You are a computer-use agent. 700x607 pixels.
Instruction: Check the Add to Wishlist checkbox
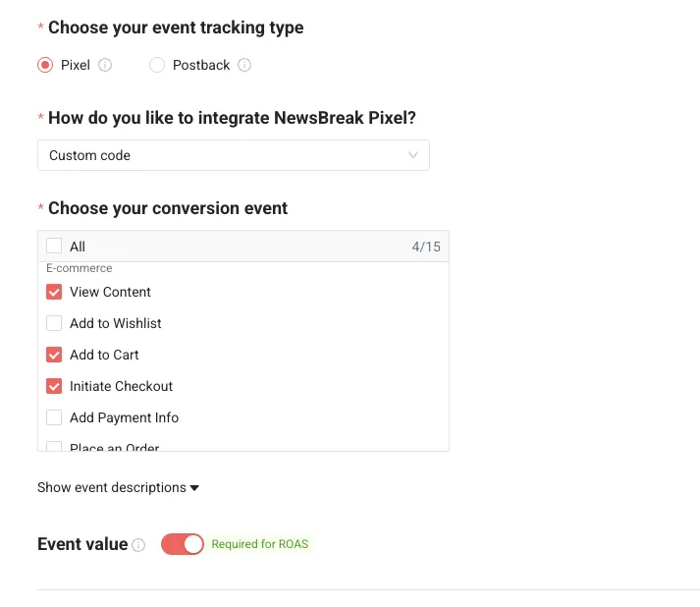coord(54,323)
